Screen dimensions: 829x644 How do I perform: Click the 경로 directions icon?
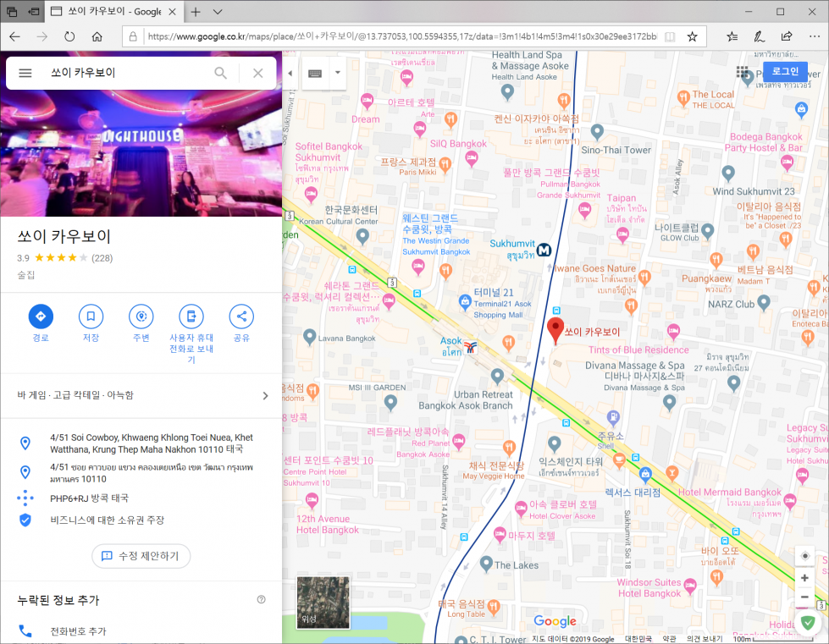pyautogui.click(x=41, y=316)
